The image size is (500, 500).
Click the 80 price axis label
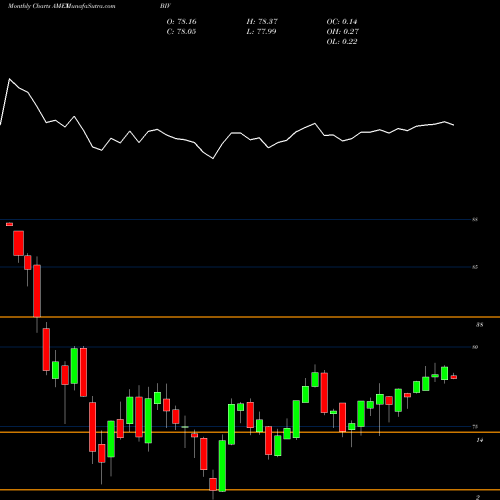coord(475,347)
